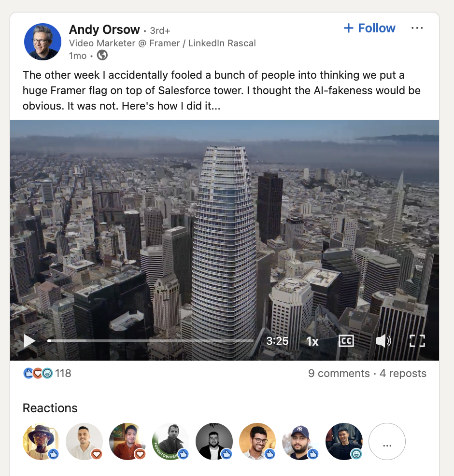Click the reactor wearing a wide-brim hat
Screen dimensions: 454x476
pyautogui.click(x=41, y=442)
